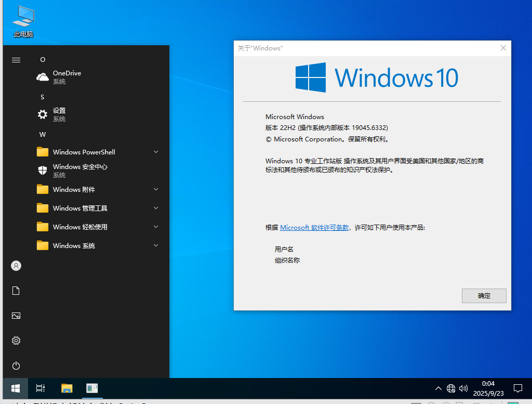The width and height of the screenshot is (532, 404).
Task: Expand the Windows PowerShell folder
Action: coord(97,152)
